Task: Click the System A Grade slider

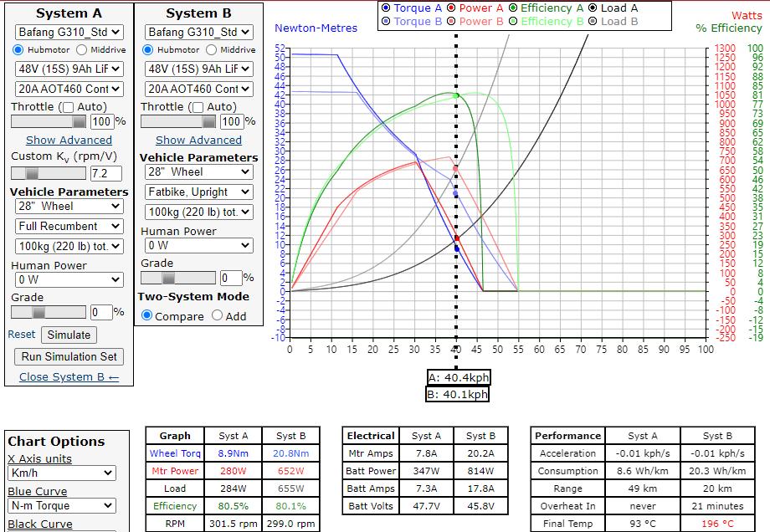Action: [x=48, y=312]
